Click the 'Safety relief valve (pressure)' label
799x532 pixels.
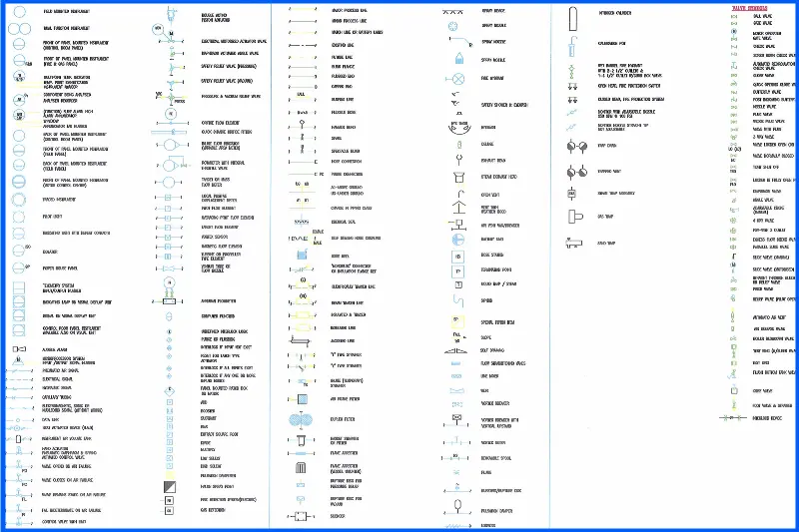[x=229, y=66]
